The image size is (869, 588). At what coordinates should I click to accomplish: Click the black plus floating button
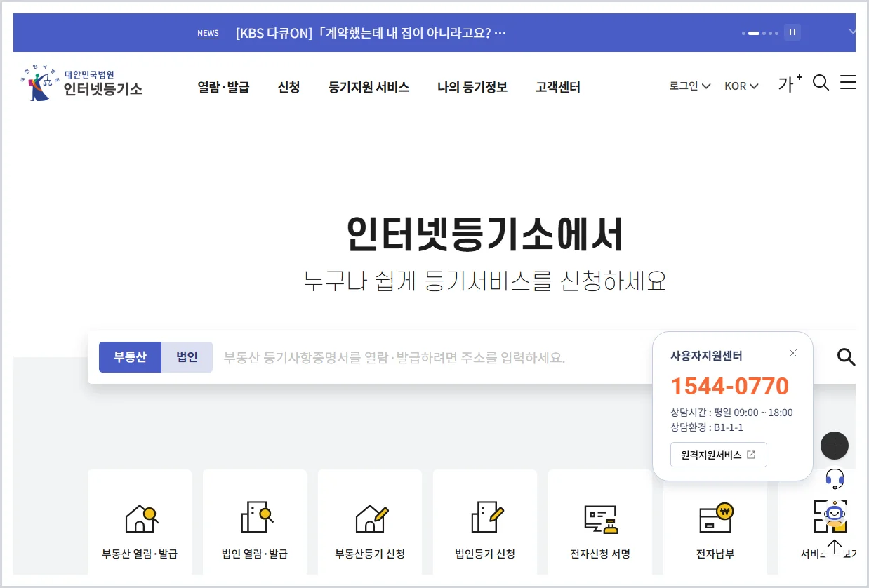click(x=835, y=446)
